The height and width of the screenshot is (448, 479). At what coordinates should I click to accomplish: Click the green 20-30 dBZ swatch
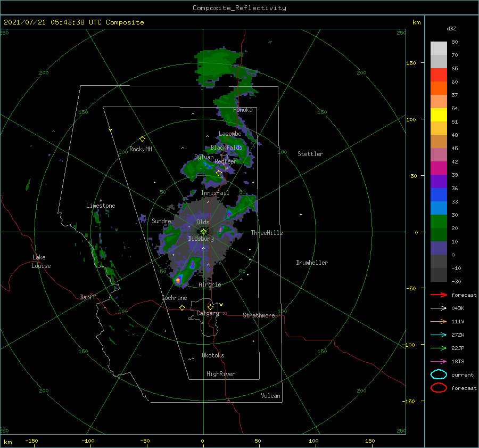(439, 222)
